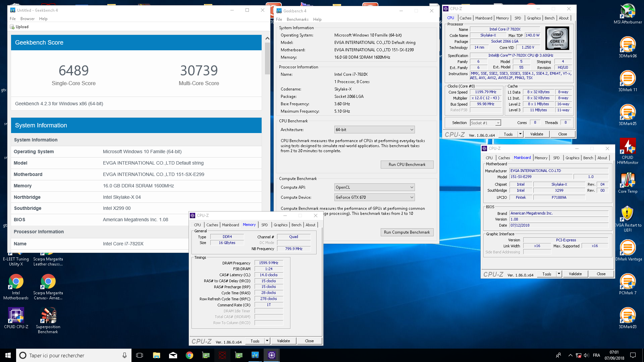Expand Tools dropdown arrow in CPU-Z Memory window
The height and width of the screenshot is (362, 644).
coord(267,341)
